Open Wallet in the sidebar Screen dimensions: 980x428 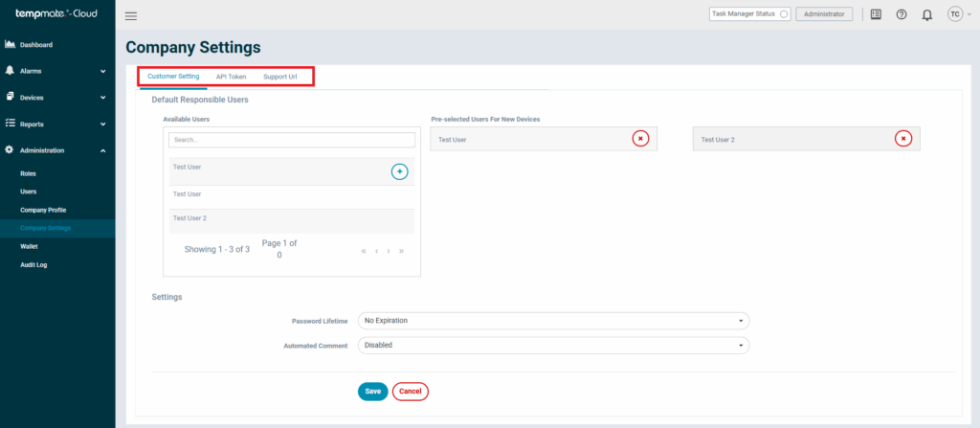pyautogui.click(x=30, y=246)
